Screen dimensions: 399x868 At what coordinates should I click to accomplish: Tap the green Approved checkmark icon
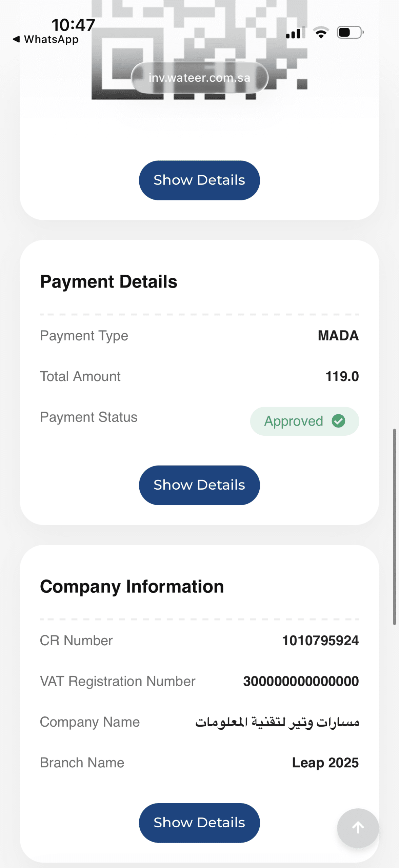click(x=338, y=421)
